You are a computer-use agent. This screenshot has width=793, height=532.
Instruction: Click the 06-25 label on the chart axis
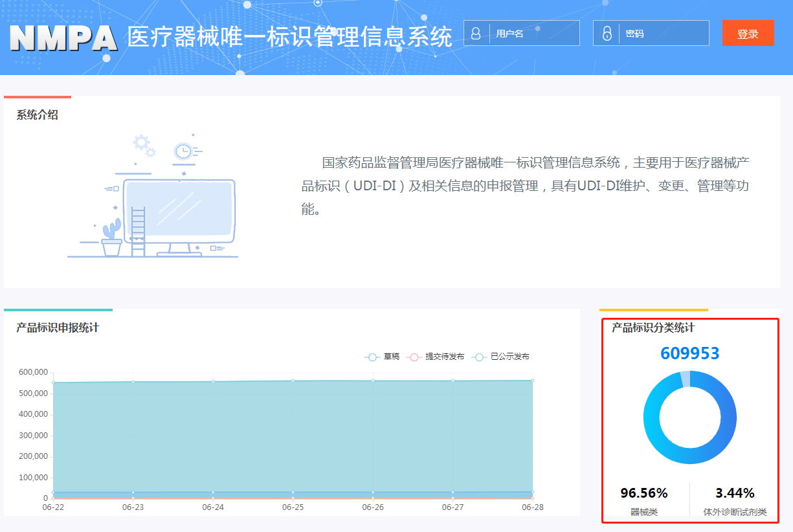[x=293, y=507]
